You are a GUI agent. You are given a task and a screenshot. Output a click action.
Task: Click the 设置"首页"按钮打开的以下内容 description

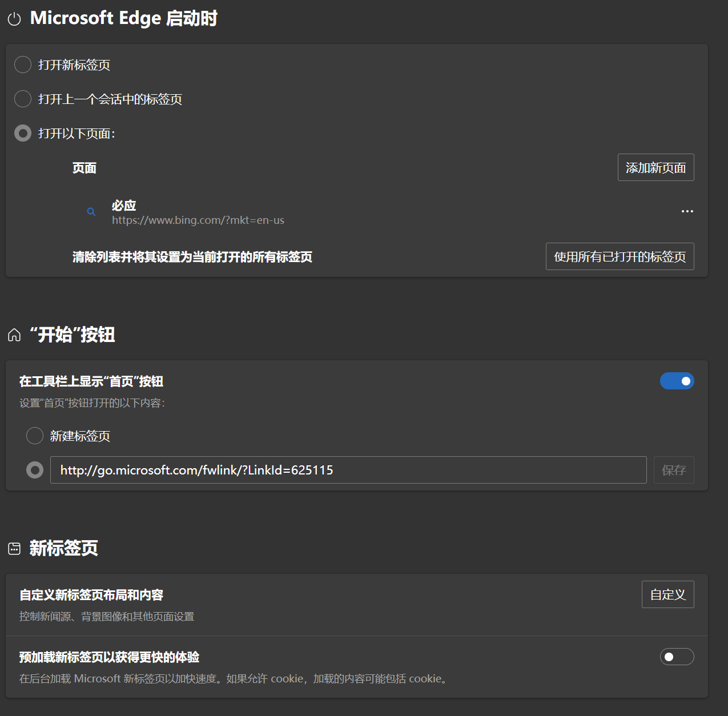point(92,403)
